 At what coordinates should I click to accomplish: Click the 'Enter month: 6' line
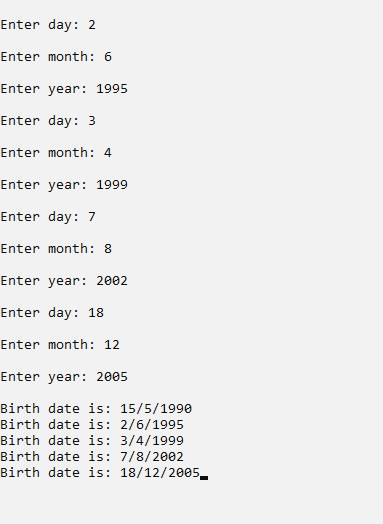pos(56,57)
